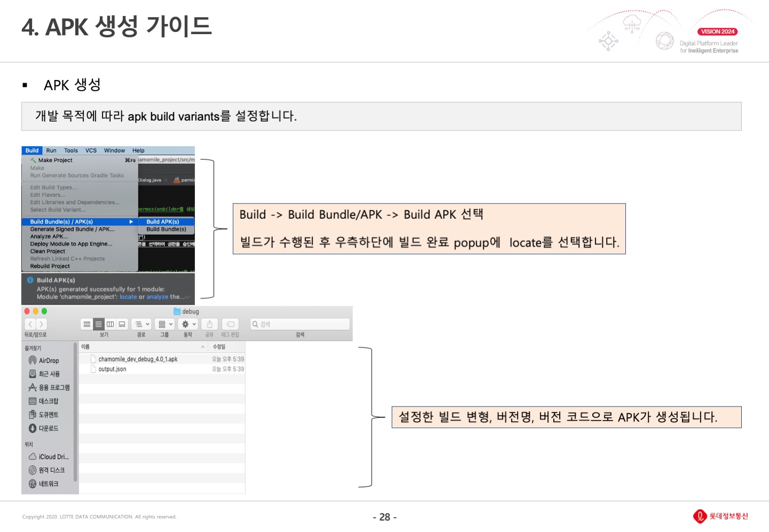Open 도큐멘트 in Finder sidebar
This screenshot has height=532, width=769.
point(43,415)
